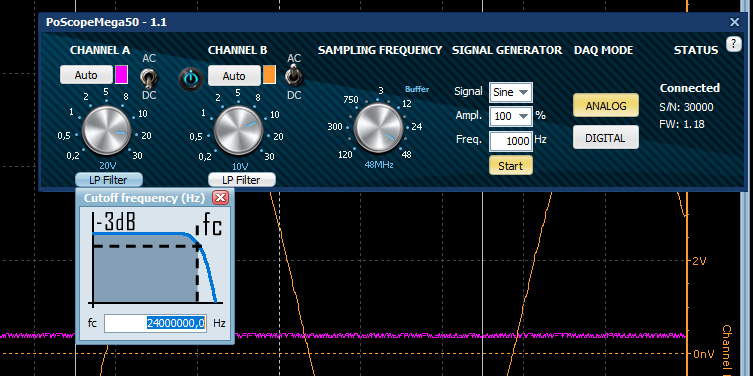753x376 pixels.
Task: Toggle Channel B AC/DC coupling switch
Action: click(x=291, y=77)
